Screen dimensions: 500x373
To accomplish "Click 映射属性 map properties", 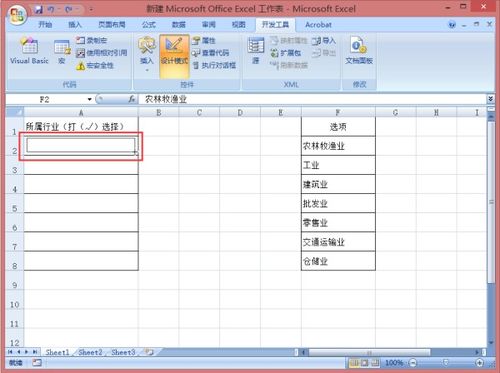I will pos(288,40).
